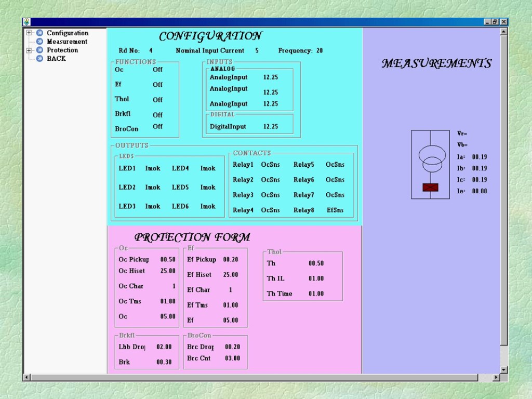Click the vertical scrollbar down arrow
Viewport: 532px width, 399px height.
click(x=503, y=370)
